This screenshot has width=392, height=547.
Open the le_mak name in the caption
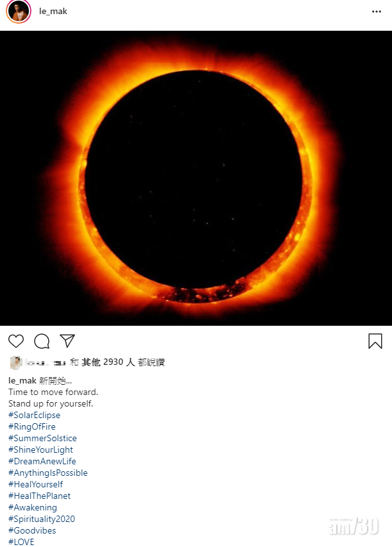click(22, 381)
